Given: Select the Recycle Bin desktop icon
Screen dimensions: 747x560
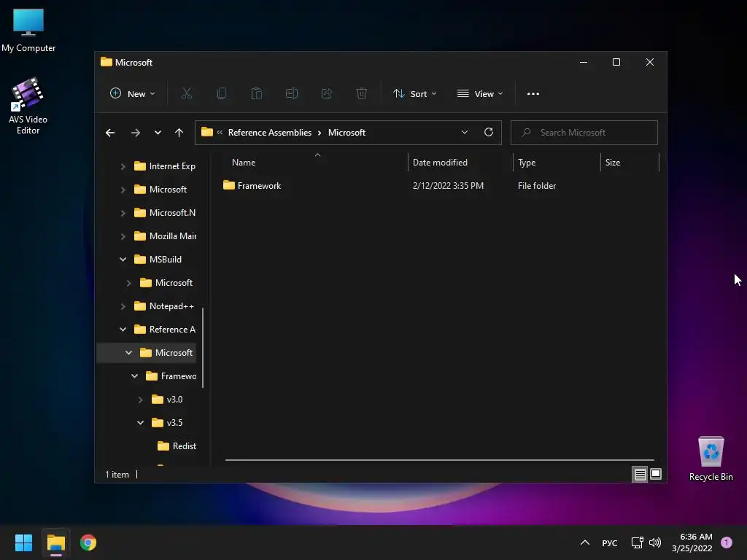Looking at the screenshot, I should coord(711,459).
